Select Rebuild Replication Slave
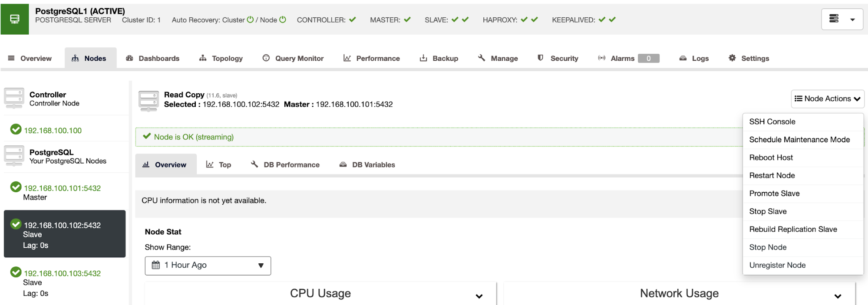Viewport: 868px width, 305px height. click(803, 229)
